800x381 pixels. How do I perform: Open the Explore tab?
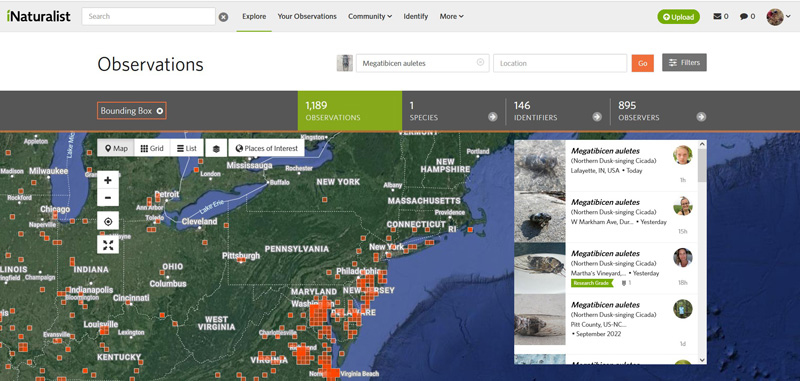point(254,16)
